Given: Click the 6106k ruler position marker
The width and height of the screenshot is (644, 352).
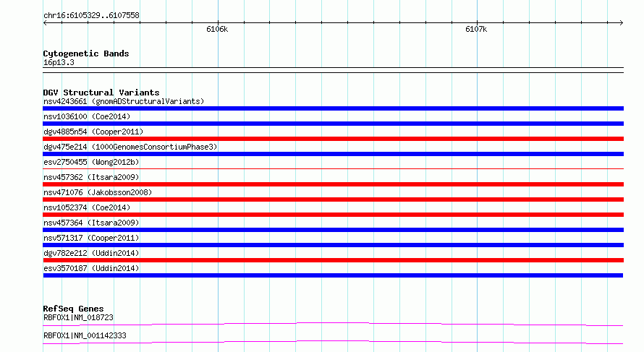Looking at the screenshot, I should [x=217, y=29].
